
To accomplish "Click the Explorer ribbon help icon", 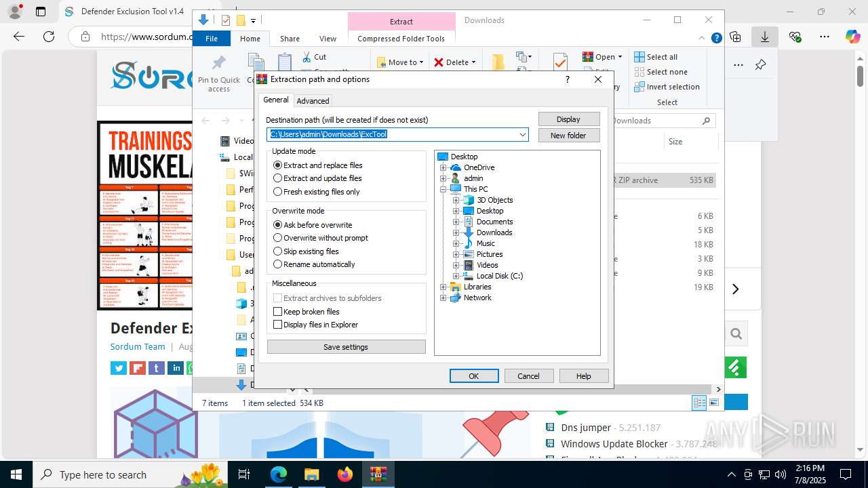I will (x=716, y=39).
